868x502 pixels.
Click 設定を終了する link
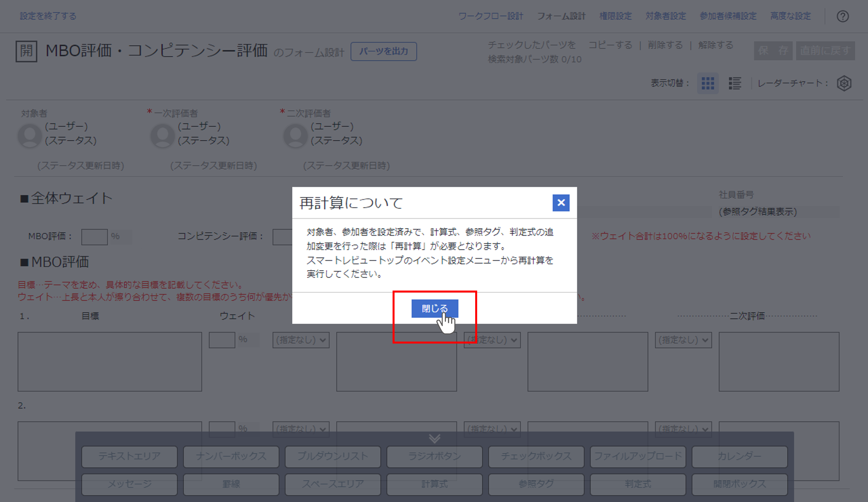[x=48, y=16]
